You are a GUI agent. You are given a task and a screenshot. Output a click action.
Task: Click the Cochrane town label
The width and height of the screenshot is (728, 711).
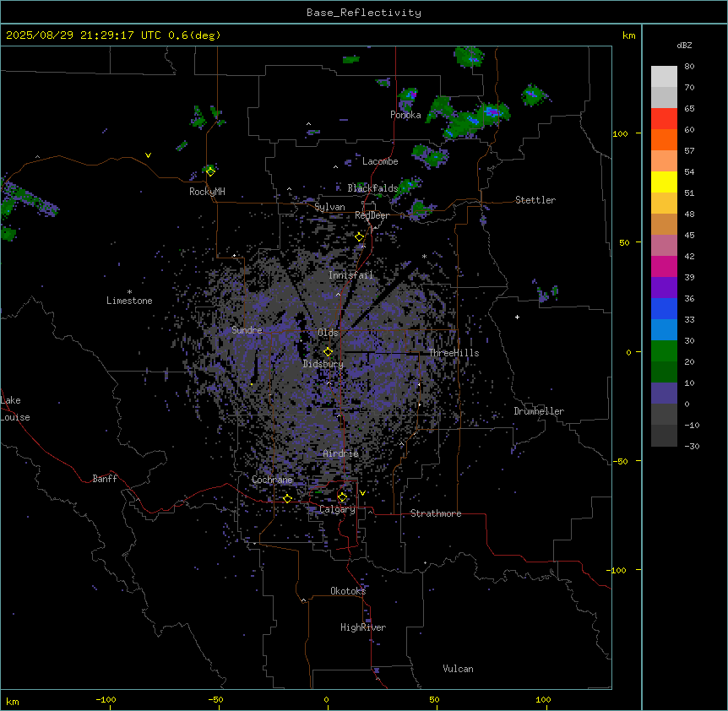[x=272, y=480]
